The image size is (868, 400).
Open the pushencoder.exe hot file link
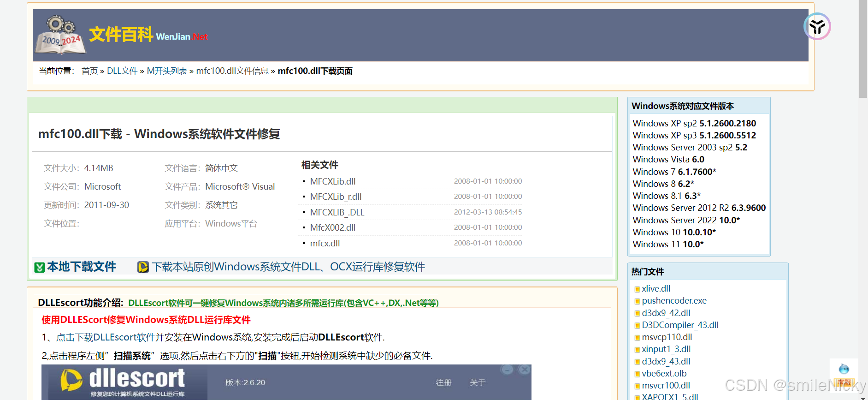(x=674, y=300)
